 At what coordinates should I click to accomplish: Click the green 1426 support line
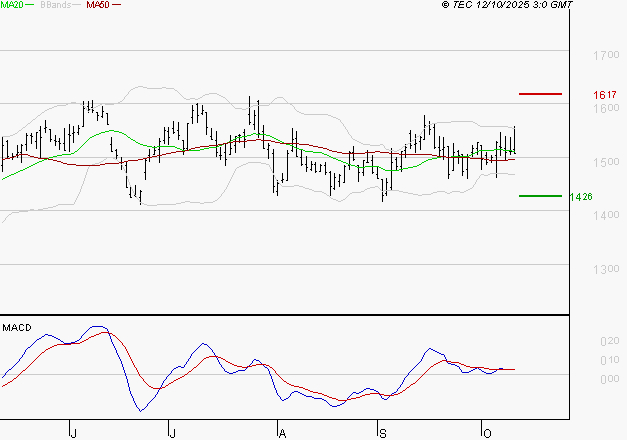540,196
